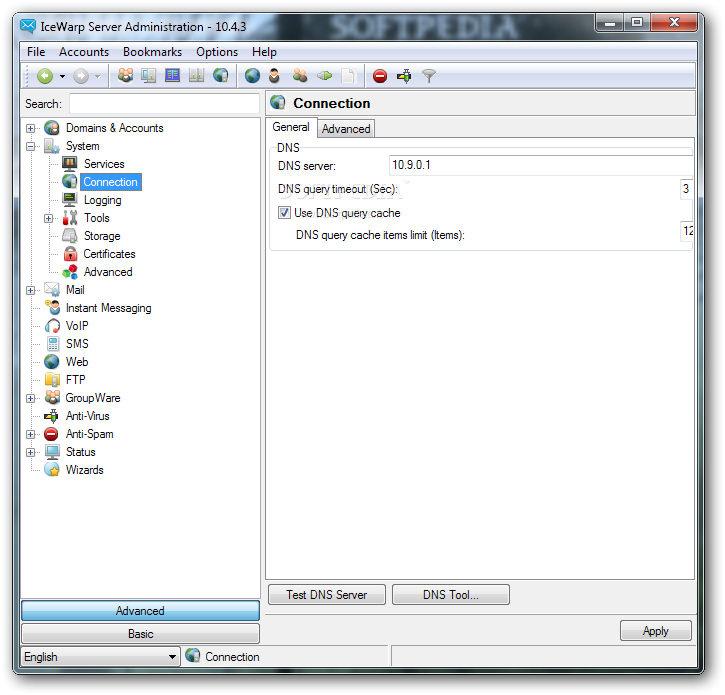The width and height of the screenshot is (725, 695).
Task: Open Certificates in the tree
Action: 109,254
